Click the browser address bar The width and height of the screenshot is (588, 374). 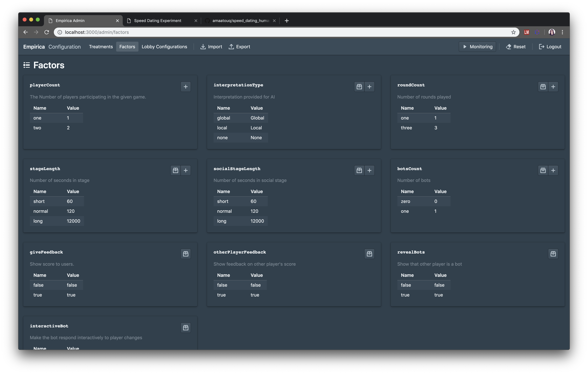(269, 32)
